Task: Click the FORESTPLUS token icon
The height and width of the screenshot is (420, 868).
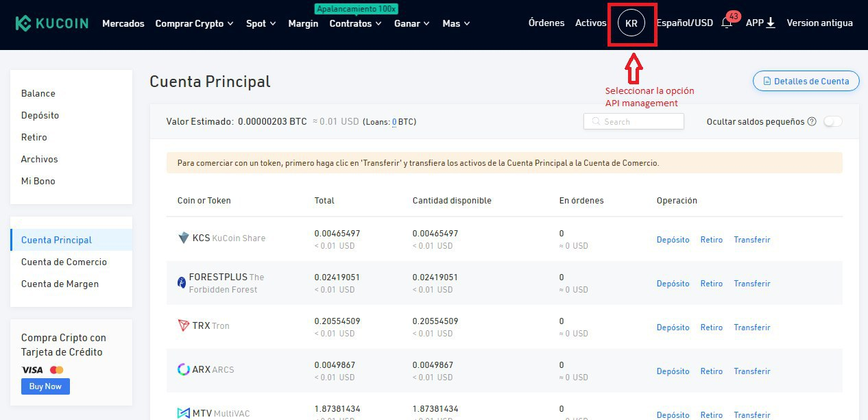Action: click(182, 282)
